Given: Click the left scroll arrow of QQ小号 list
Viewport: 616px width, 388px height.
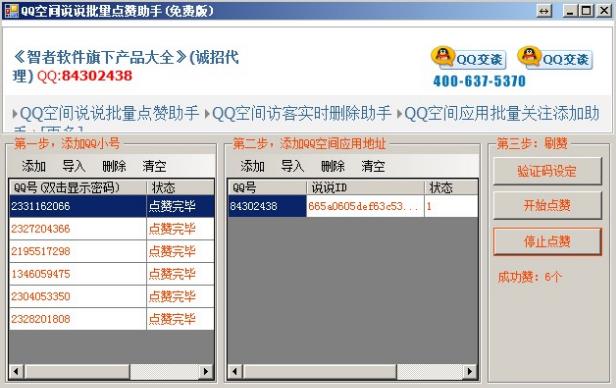Looking at the screenshot, I should (16, 371).
